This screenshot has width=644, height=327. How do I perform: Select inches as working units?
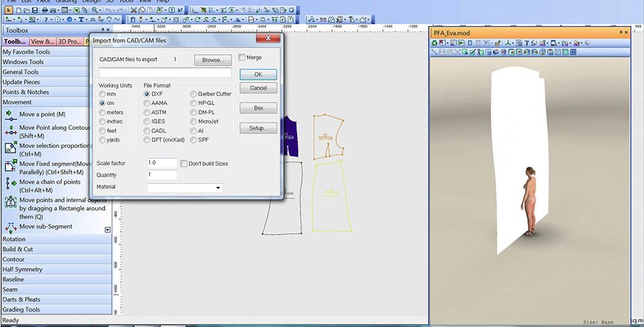click(102, 122)
